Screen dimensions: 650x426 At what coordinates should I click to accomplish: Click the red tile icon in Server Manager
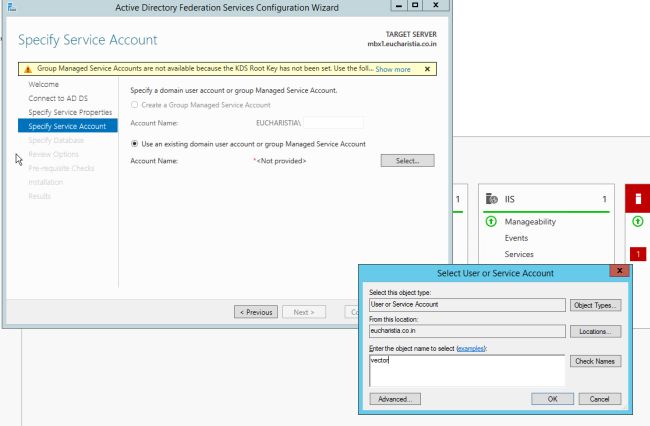tap(638, 199)
